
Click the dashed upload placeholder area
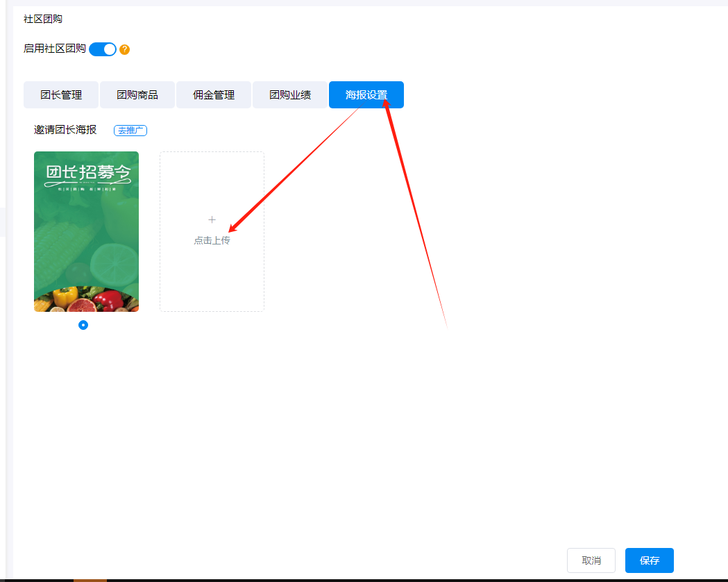click(212, 231)
